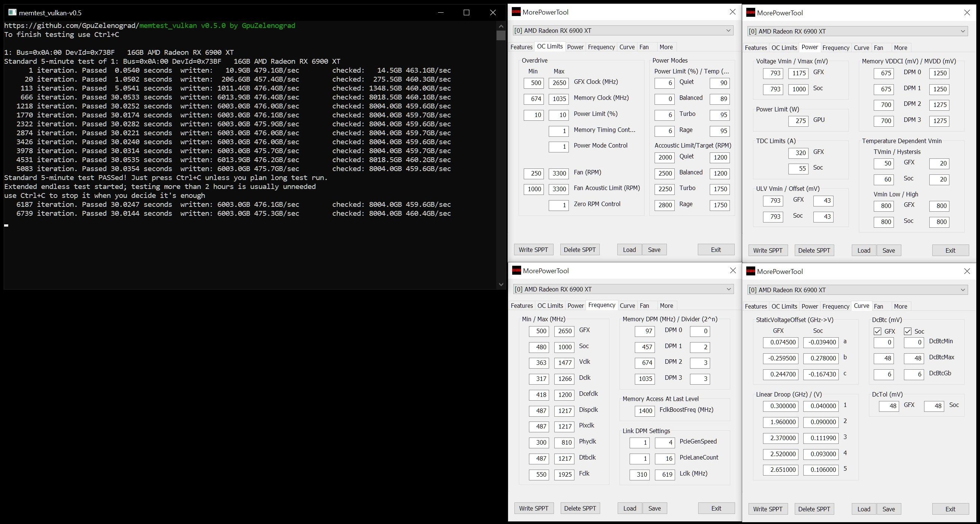
Task: Click the Quiet acoustic limit field 2000
Action: 665,157
